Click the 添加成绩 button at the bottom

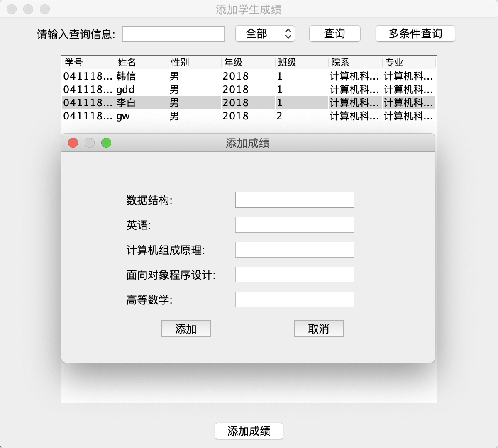click(x=249, y=431)
